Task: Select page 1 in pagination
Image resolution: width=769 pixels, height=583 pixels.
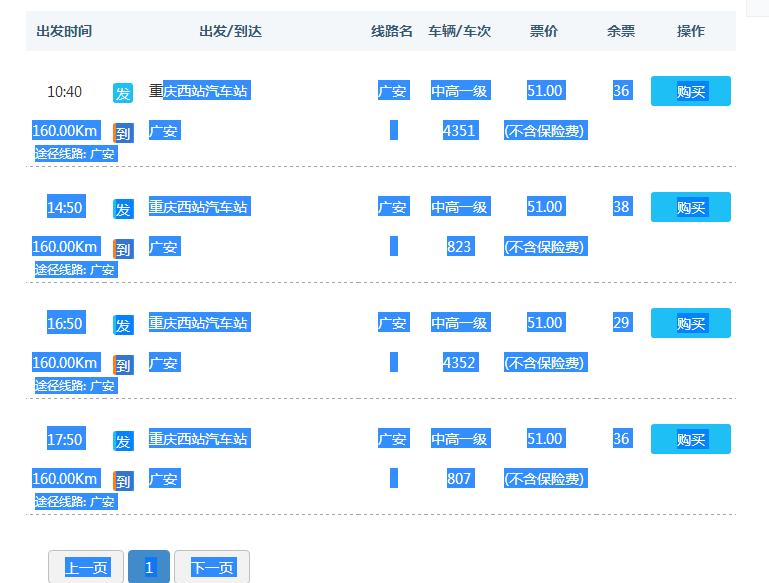Action: (x=149, y=567)
